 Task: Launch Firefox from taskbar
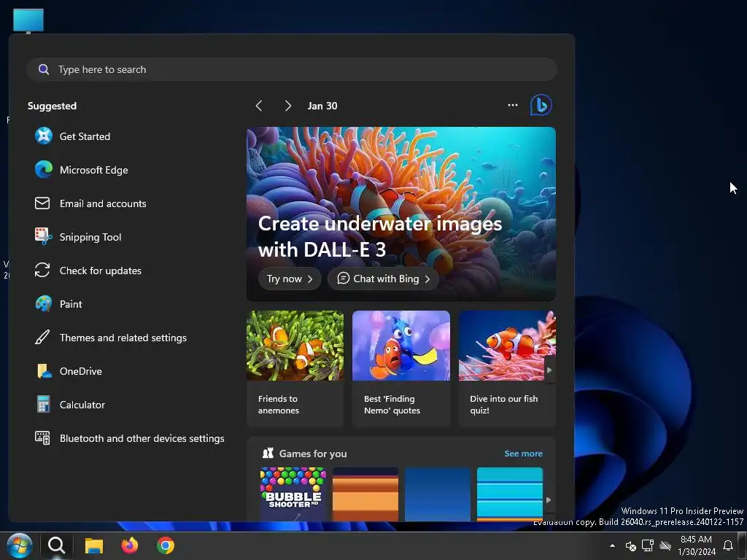[130, 545]
